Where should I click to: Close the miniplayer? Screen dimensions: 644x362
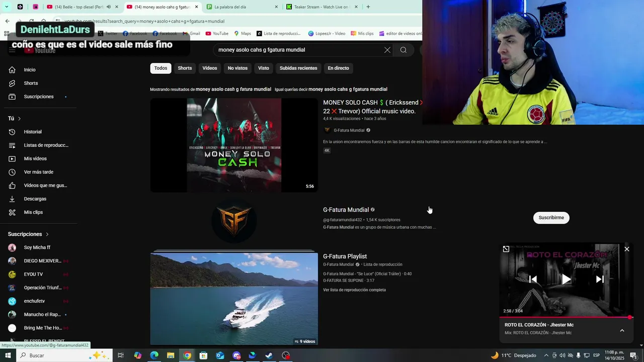point(627,249)
